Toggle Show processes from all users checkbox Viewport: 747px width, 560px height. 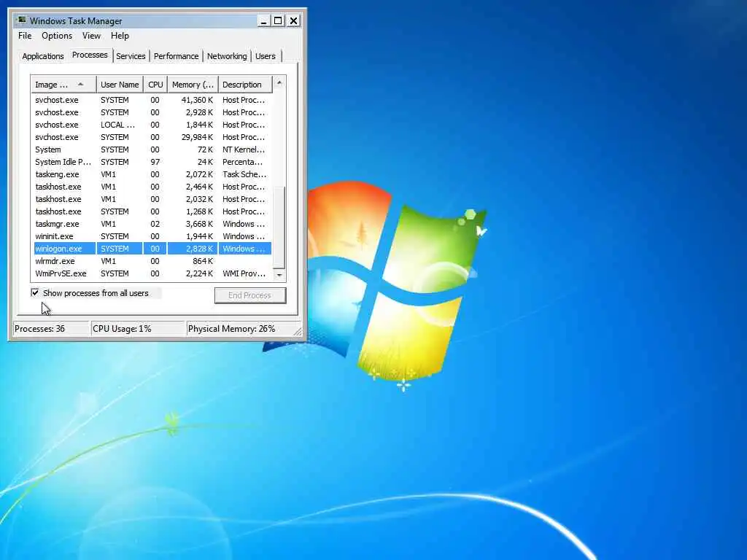click(35, 292)
